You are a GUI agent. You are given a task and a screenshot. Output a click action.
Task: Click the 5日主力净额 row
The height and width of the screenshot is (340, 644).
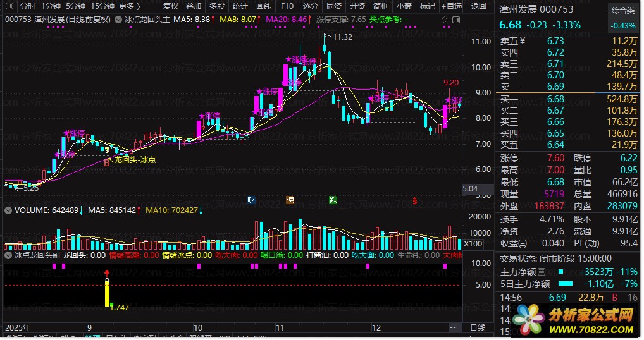click(x=569, y=284)
